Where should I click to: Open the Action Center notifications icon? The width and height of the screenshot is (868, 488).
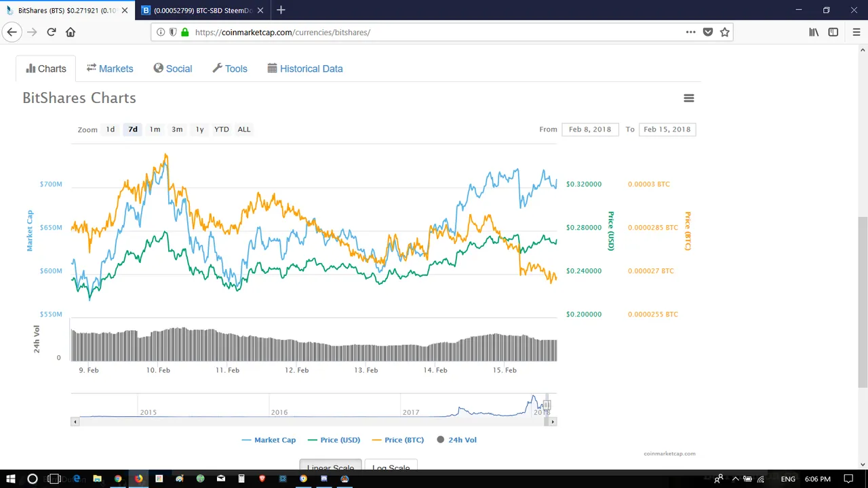(x=848, y=479)
